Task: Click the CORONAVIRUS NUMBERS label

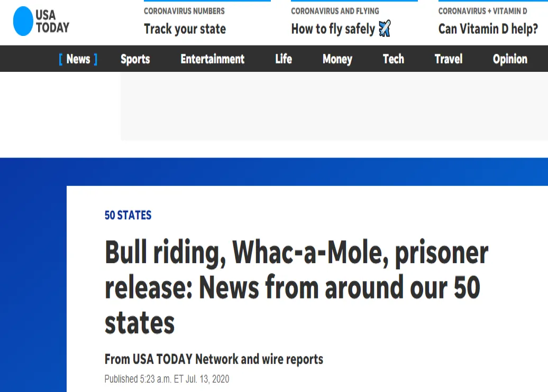Action: pyautogui.click(x=184, y=11)
